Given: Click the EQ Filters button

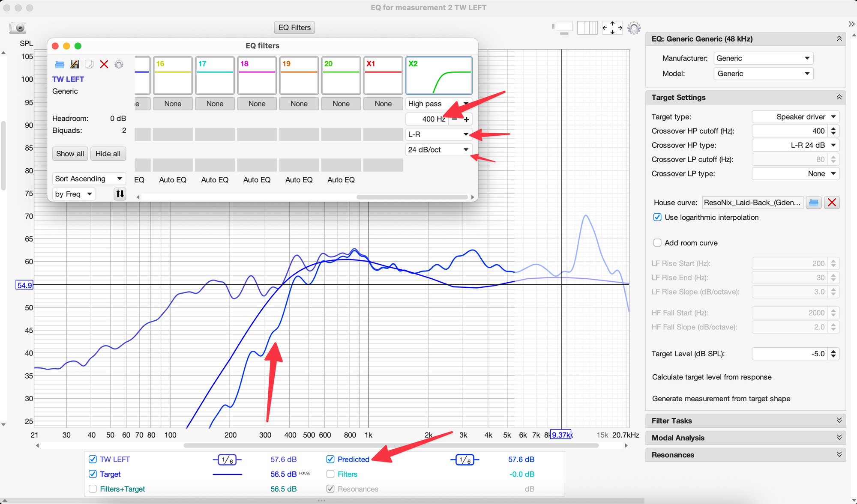Looking at the screenshot, I should [294, 28].
